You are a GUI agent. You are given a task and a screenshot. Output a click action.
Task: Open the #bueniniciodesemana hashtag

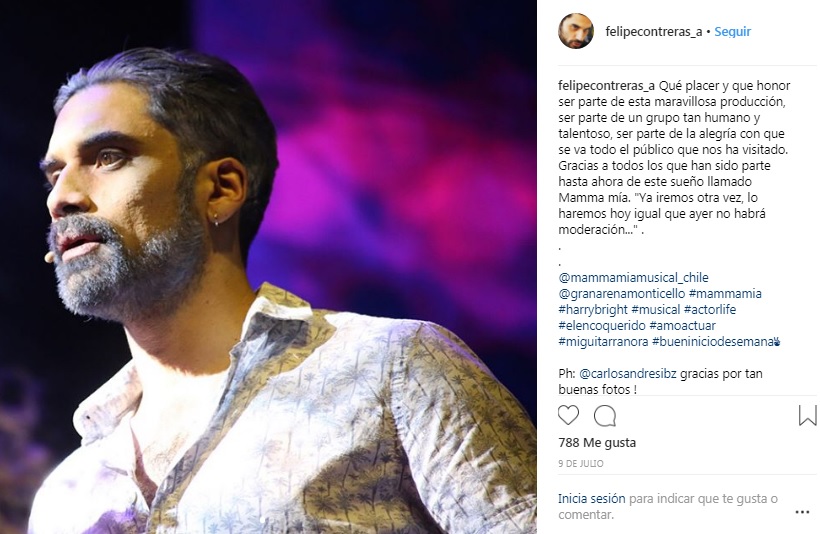713,342
